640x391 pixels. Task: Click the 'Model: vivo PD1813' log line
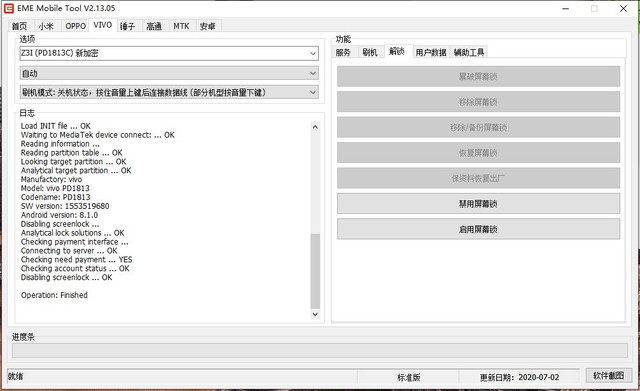(55, 188)
